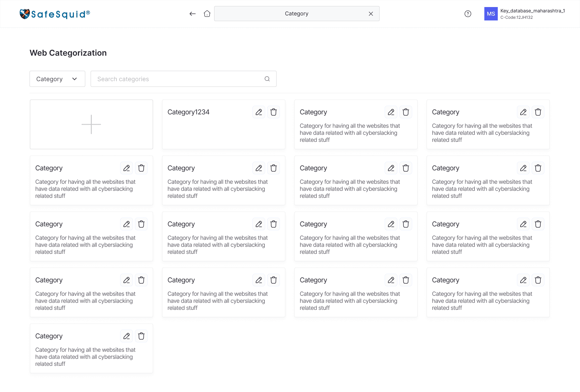Viewport: 580px width, 392px height.
Task: Open the Key_database_maharashtra_1 account name
Action: pos(533,11)
